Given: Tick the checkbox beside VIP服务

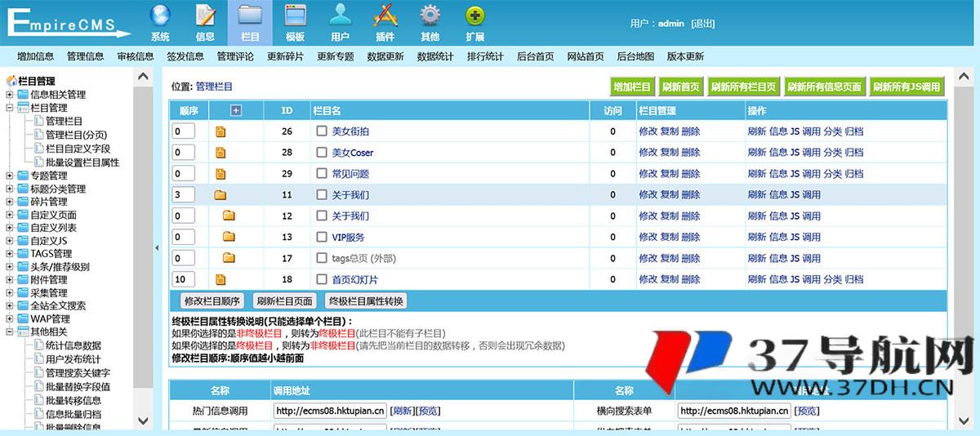Looking at the screenshot, I should tap(322, 238).
